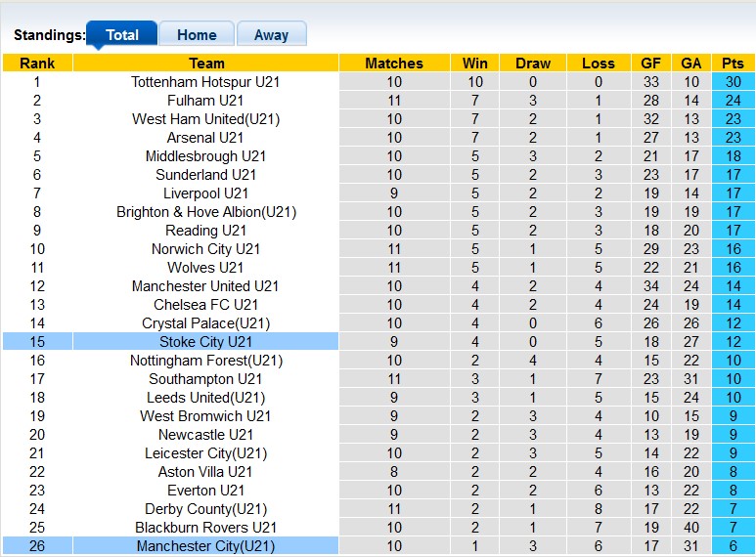Image resolution: width=756 pixels, height=557 pixels.
Task: Select the Total standings tab
Action: (x=122, y=34)
